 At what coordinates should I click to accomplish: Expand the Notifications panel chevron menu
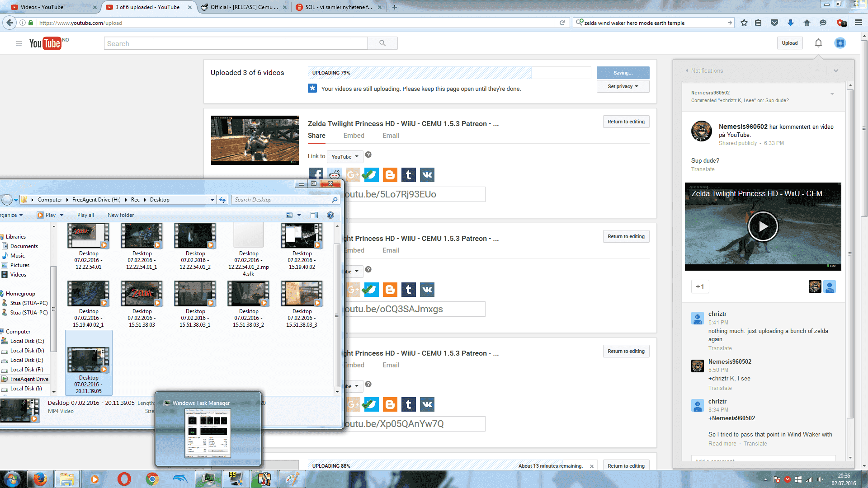pyautogui.click(x=836, y=71)
